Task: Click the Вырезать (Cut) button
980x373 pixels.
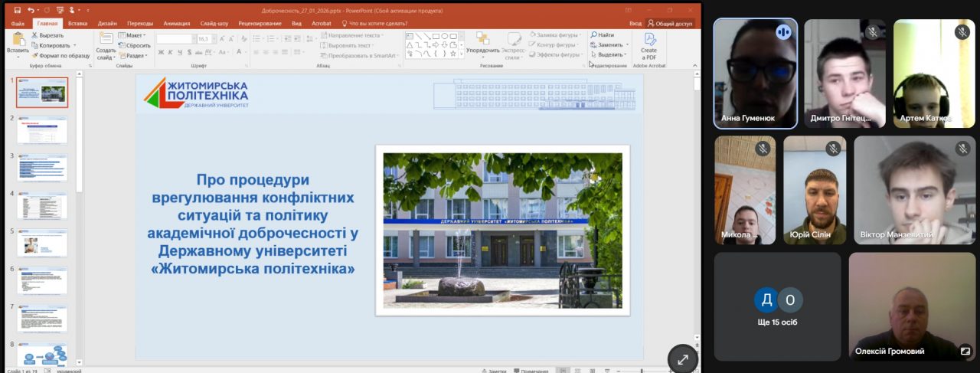Action: point(47,35)
